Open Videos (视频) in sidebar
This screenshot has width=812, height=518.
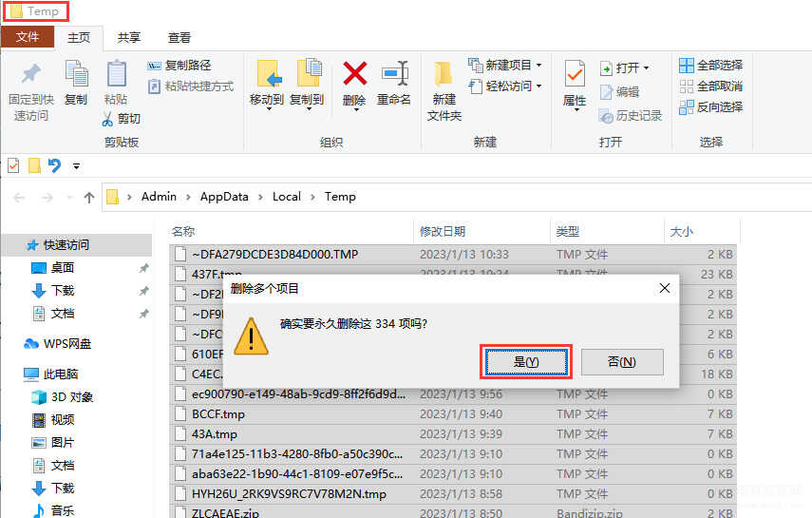(x=54, y=420)
